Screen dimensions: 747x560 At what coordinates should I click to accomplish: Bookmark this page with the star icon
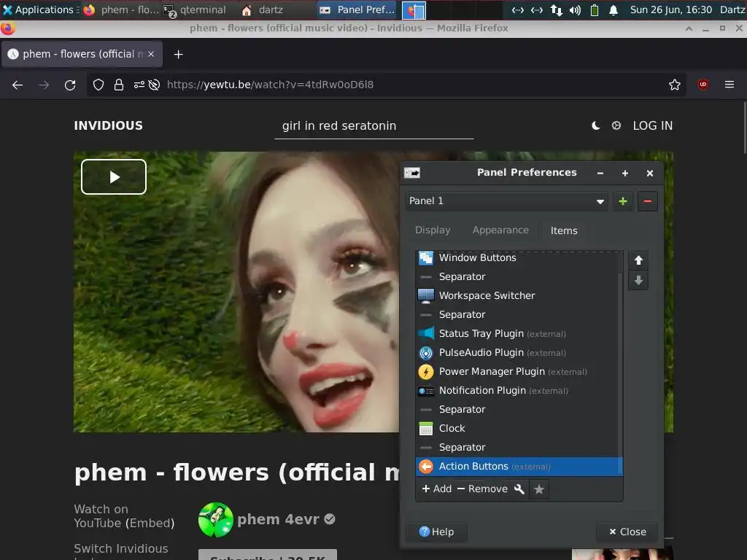coord(674,85)
